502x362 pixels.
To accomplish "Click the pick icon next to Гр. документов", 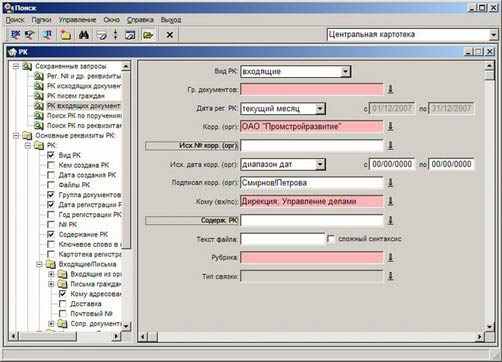I will [x=390, y=89].
